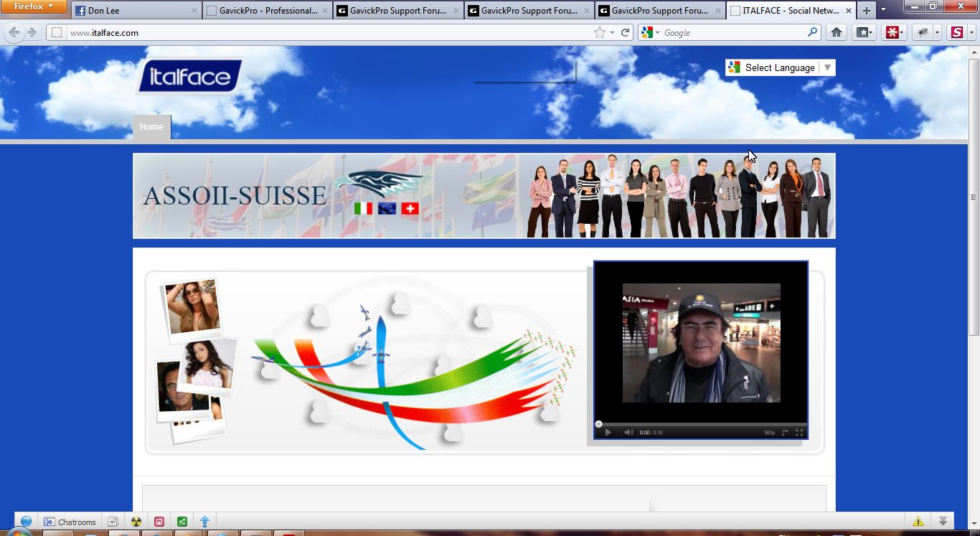Open the red S extension dropdown arrow
Image resolution: width=980 pixels, height=536 pixels.
(x=971, y=33)
